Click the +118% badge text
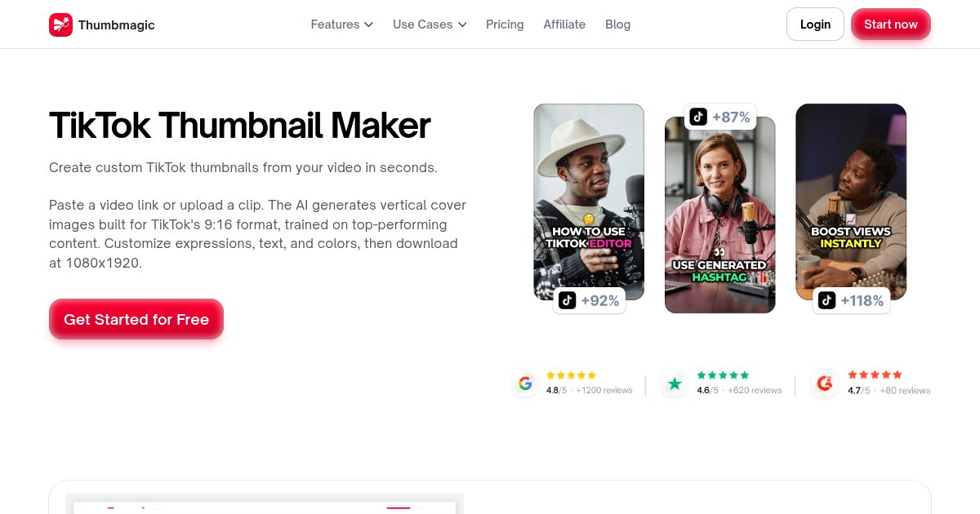Screen dimensions: 980x514 862,300
